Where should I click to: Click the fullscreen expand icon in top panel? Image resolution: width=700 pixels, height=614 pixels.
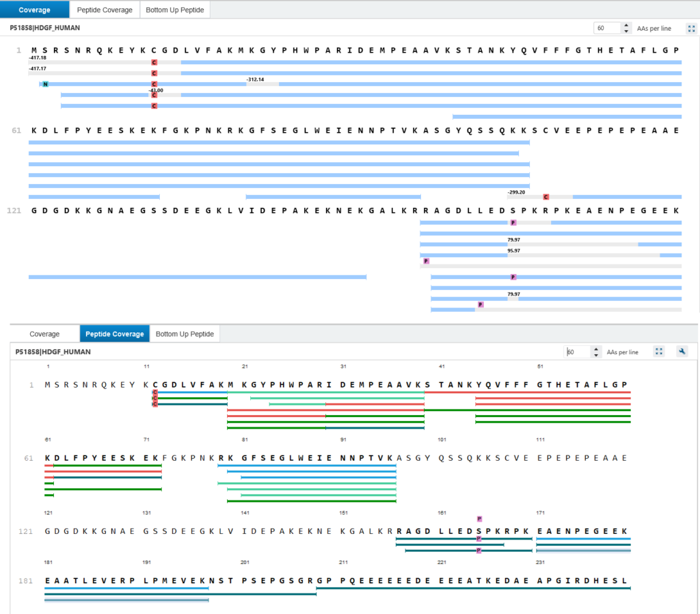pos(691,29)
